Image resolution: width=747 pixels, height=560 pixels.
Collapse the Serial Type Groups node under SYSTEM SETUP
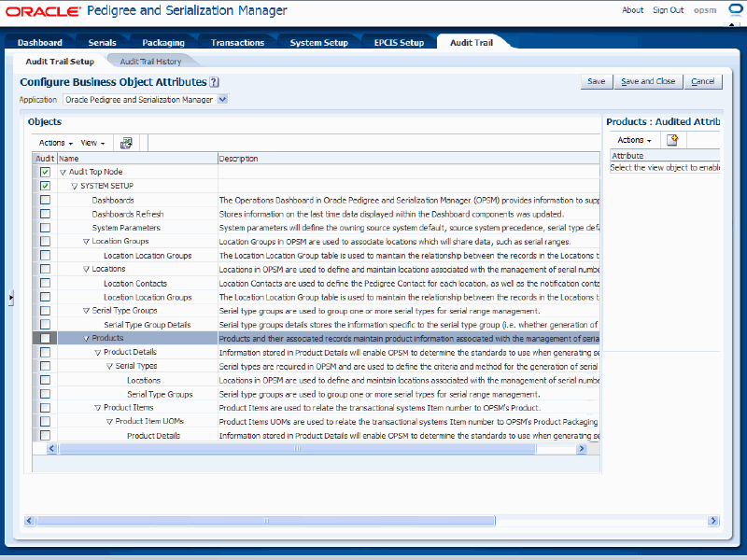point(86,311)
